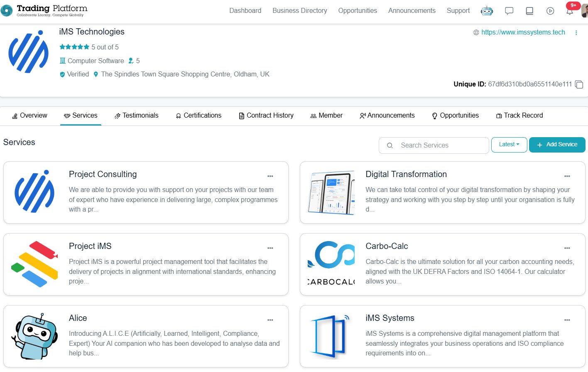The height and width of the screenshot is (372, 588).
Task: Open Digital Transformation service options menu
Action: click(x=567, y=176)
